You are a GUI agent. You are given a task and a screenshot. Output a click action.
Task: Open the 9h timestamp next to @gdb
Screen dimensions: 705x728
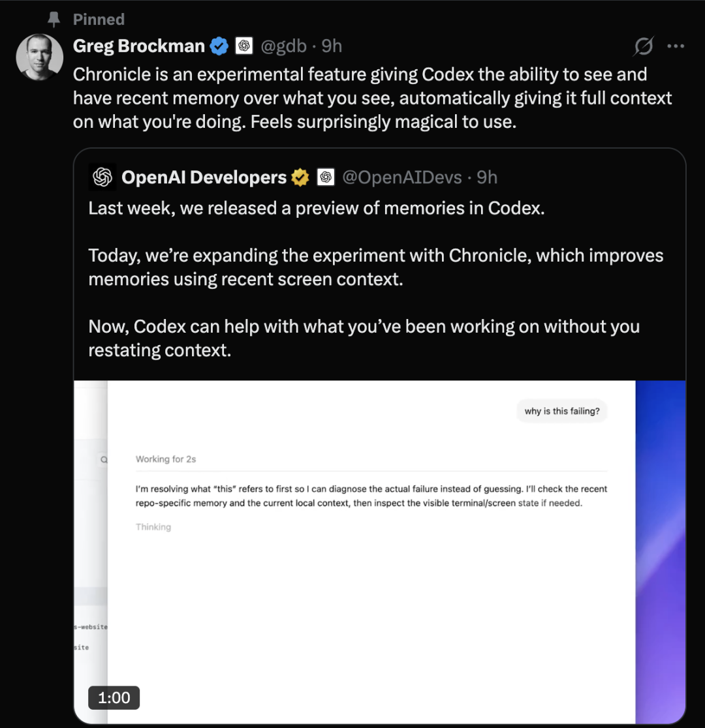(332, 46)
